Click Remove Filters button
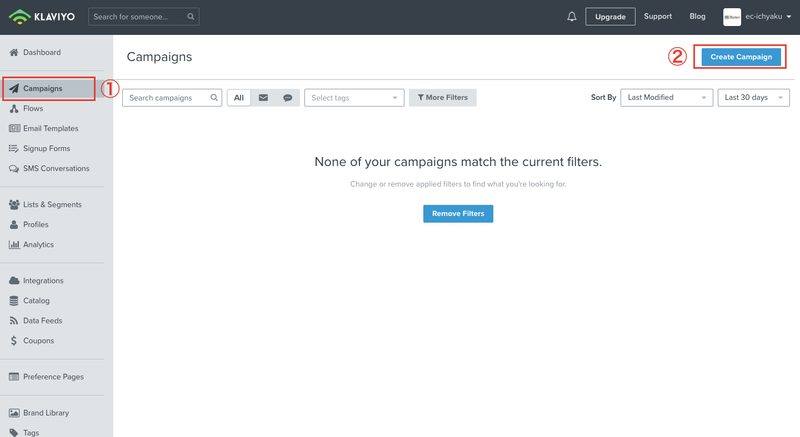This screenshot has width=800, height=437. coord(458,214)
